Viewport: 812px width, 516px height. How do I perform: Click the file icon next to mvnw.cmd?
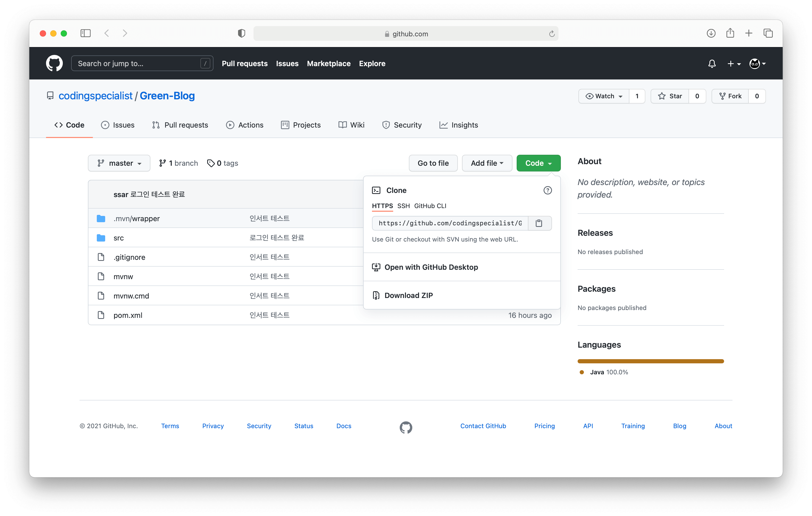click(x=101, y=296)
